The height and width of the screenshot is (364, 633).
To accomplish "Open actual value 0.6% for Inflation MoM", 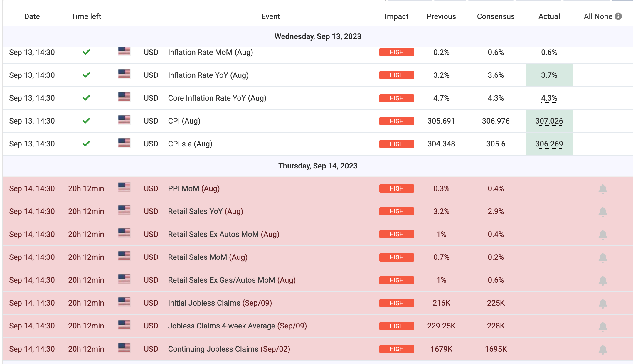I will (549, 53).
